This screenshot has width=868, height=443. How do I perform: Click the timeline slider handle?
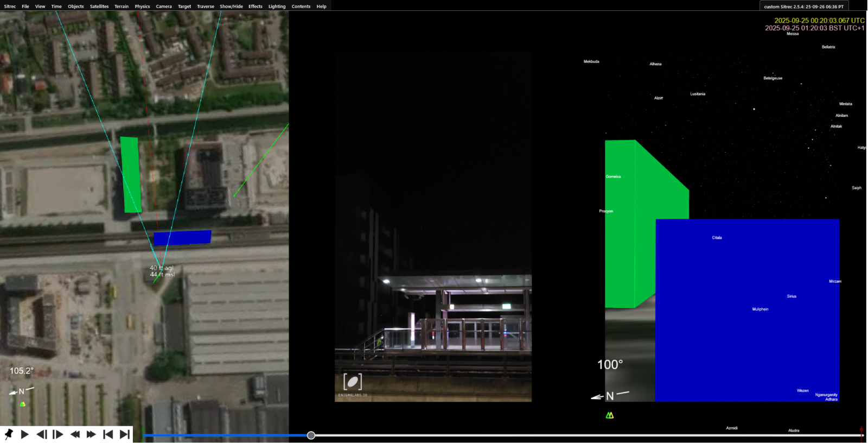click(x=311, y=435)
